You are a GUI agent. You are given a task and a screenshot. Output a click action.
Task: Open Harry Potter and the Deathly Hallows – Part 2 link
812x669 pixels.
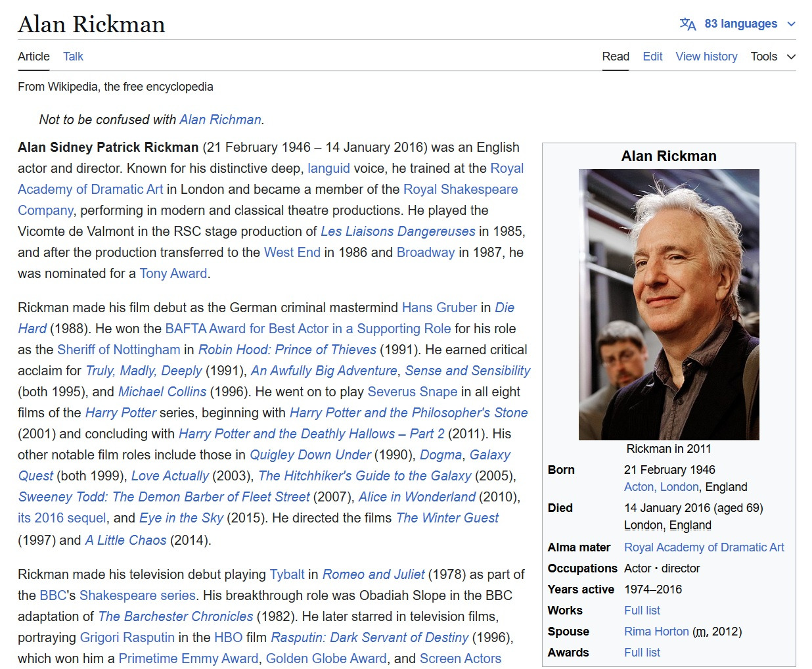tap(311, 434)
